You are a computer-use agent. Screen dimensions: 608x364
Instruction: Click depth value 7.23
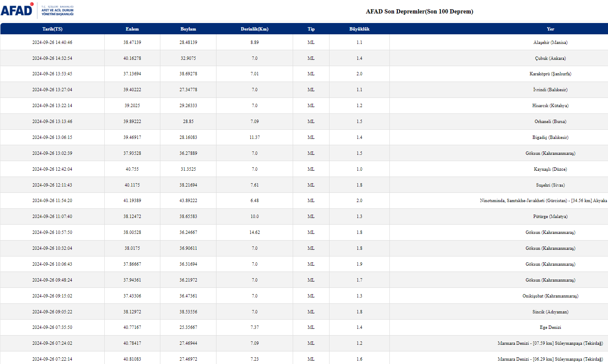pos(255,359)
